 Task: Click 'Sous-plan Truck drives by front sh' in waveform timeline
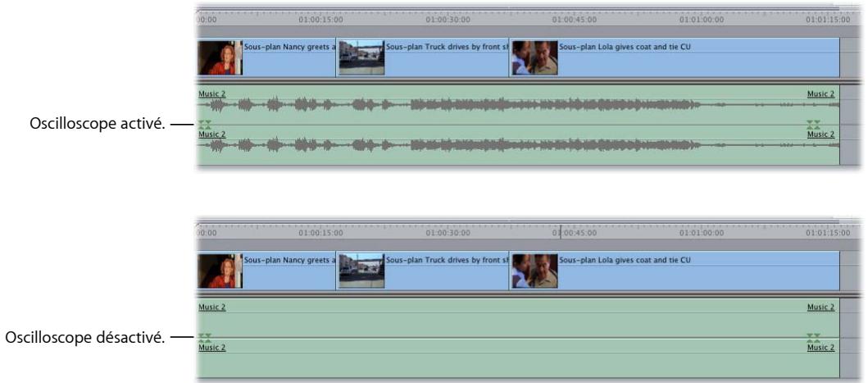tap(447, 47)
